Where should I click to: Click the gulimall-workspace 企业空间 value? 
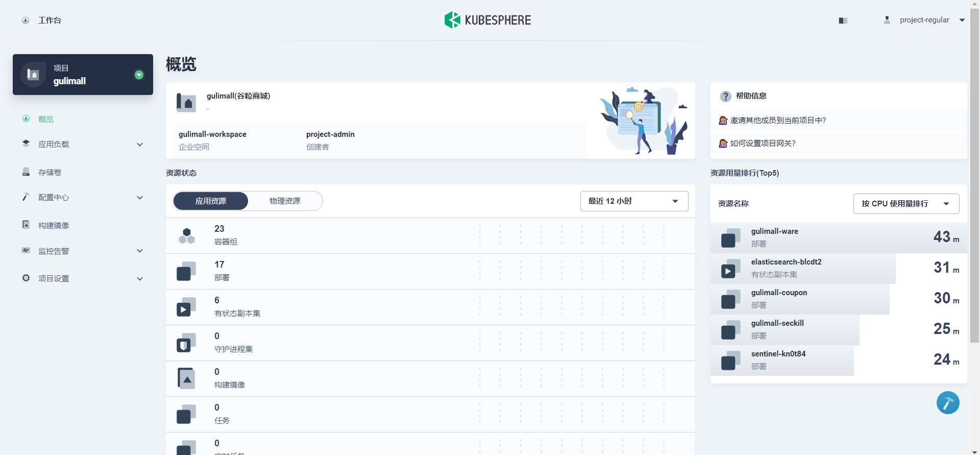click(212, 134)
